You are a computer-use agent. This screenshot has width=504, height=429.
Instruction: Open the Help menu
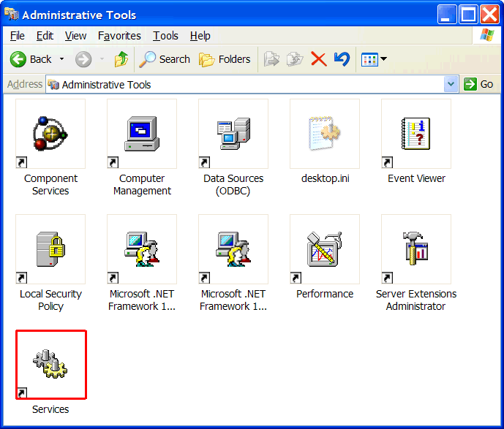tap(200, 36)
